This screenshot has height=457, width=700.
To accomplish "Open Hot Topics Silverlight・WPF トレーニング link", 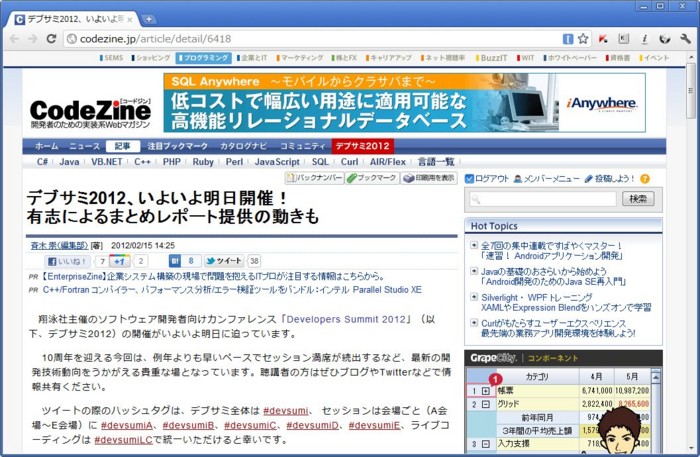I will coord(566,303).
